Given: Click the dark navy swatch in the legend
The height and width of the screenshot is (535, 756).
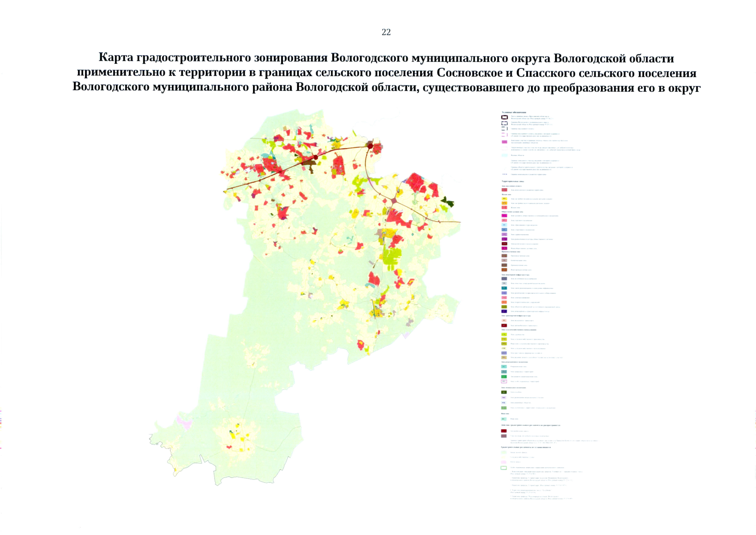Looking at the screenshot, I should tap(504, 311).
